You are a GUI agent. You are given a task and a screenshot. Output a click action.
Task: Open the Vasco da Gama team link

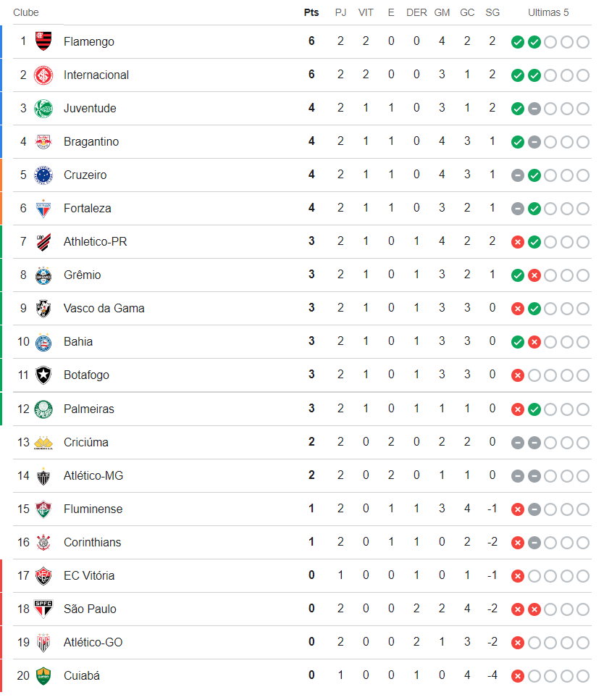pos(104,308)
